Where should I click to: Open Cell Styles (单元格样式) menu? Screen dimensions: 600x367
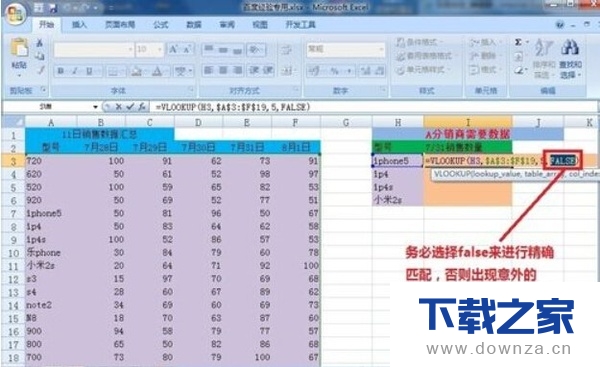point(422,70)
